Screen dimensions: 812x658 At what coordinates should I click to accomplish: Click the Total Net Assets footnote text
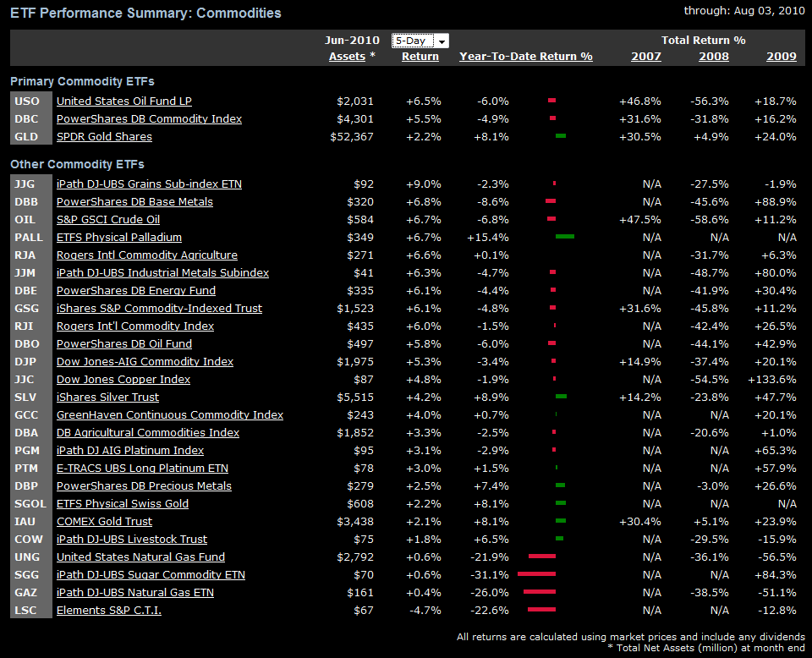pyautogui.click(x=706, y=648)
